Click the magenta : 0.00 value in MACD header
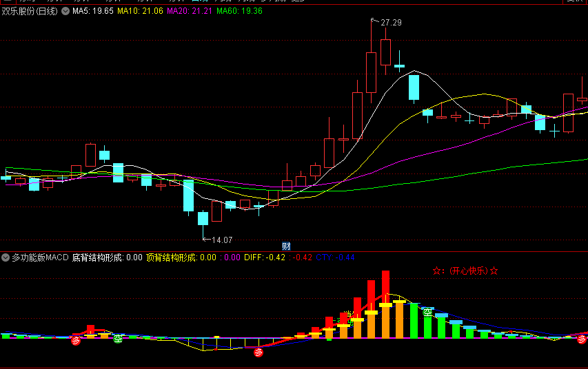The height and width of the screenshot is (369, 588). point(230,257)
